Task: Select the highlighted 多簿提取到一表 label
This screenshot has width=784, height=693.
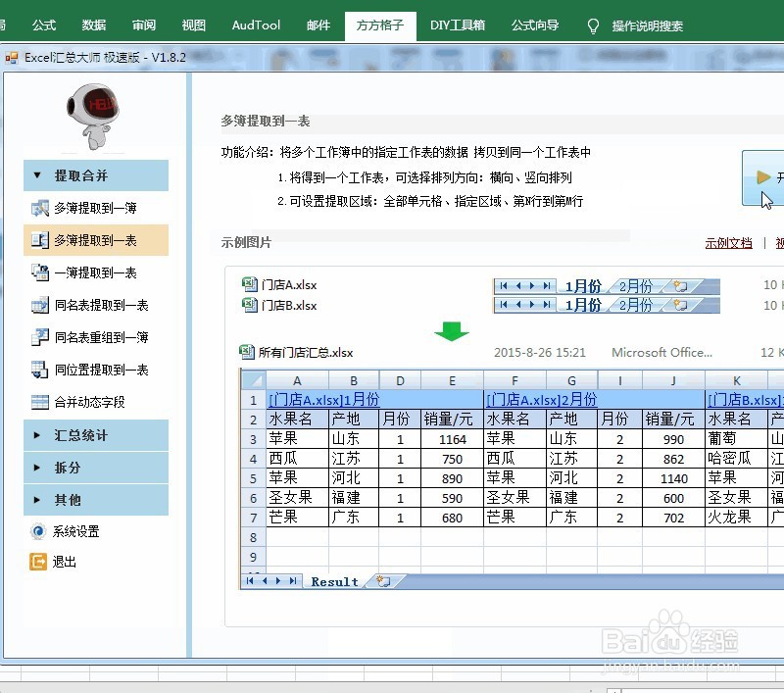Action: coord(95,240)
